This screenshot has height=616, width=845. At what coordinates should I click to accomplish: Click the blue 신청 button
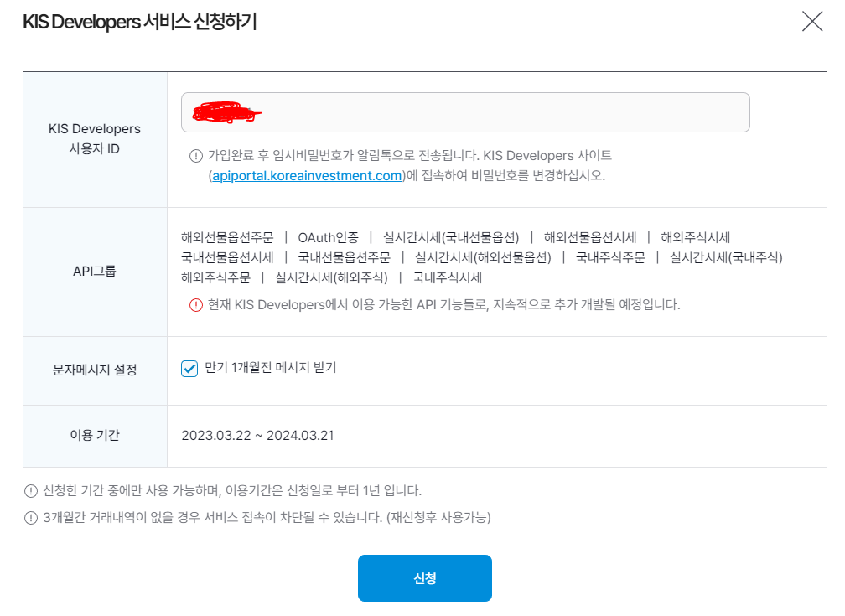point(425,578)
